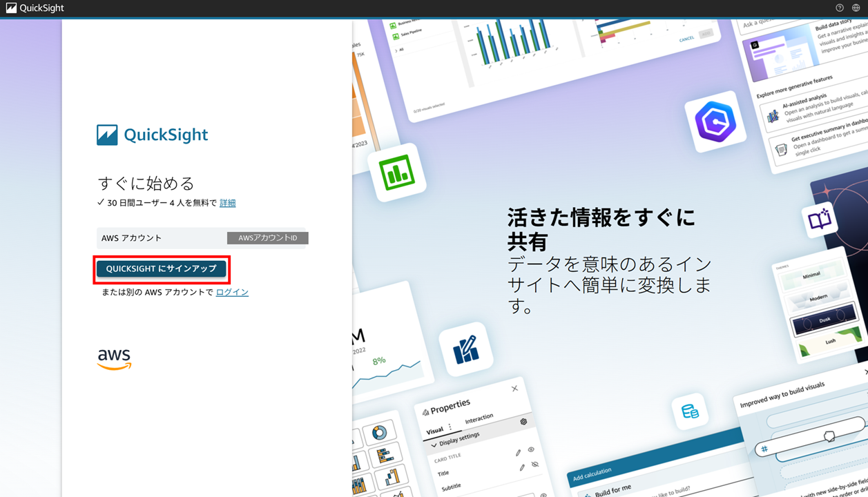This screenshot has width=868, height=497.
Task: Click the aws logo on sign-up panel
Action: (x=114, y=360)
